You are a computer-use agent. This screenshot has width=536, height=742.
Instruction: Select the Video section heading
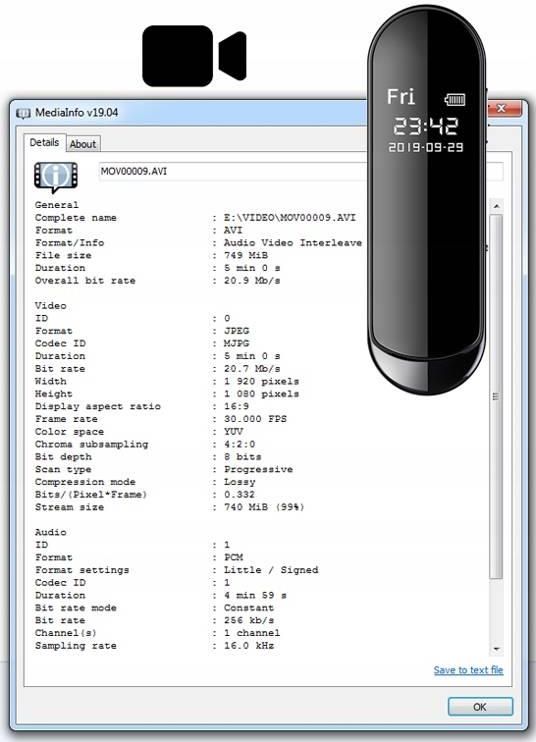tap(51, 306)
